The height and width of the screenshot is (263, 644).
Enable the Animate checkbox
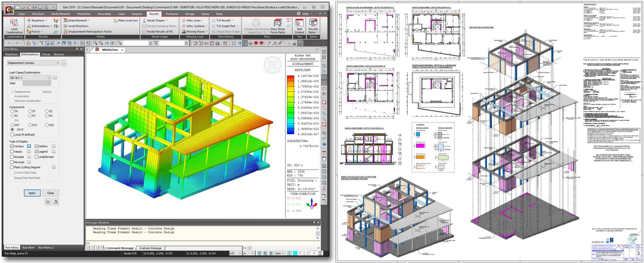point(12,157)
